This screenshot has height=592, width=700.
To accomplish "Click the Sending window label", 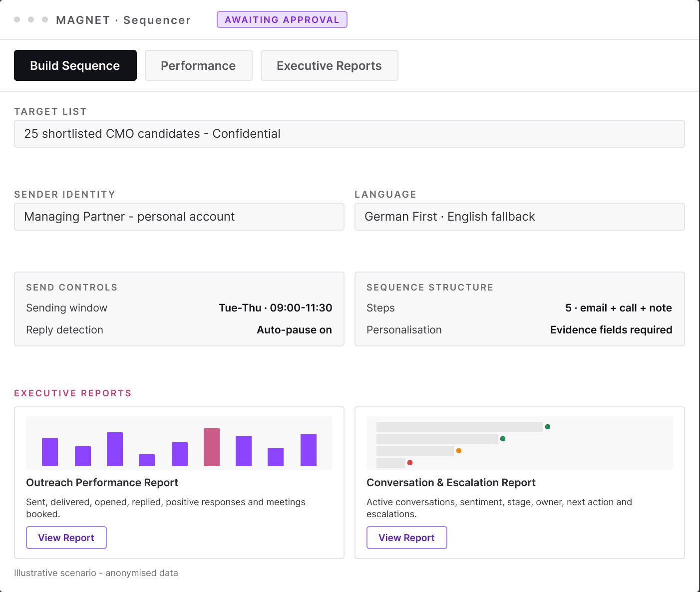I will [67, 308].
